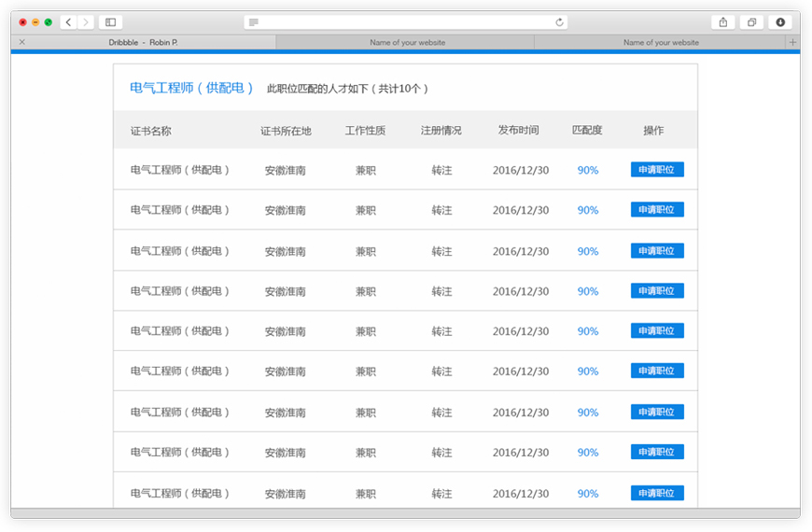Viewport: 812px width, 532px height.
Task: Select the 证书名称 column header
Action: [151, 131]
